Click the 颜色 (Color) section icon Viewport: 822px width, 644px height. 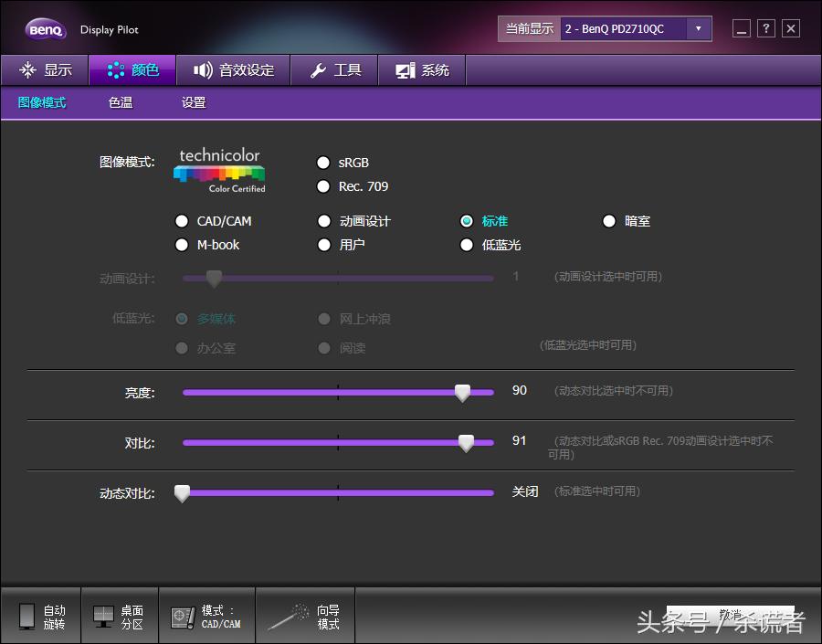[x=115, y=69]
